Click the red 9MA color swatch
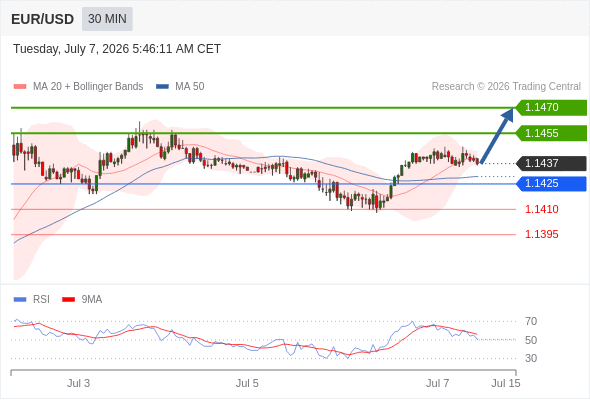590x400 pixels. click(68, 300)
